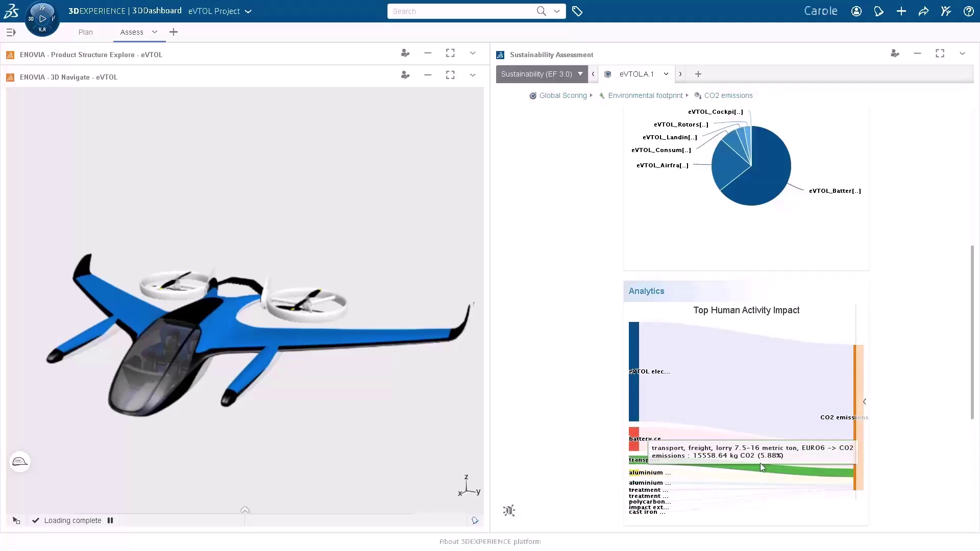Open the eVTOLA.1 tab dropdown
The height and width of the screenshot is (551, 980).
[x=666, y=74]
